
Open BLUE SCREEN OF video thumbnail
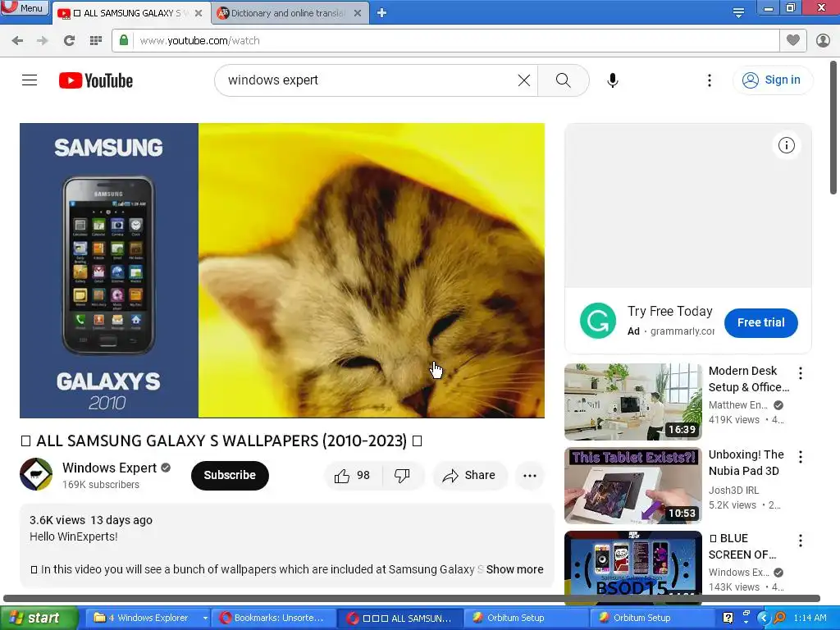[632, 563]
